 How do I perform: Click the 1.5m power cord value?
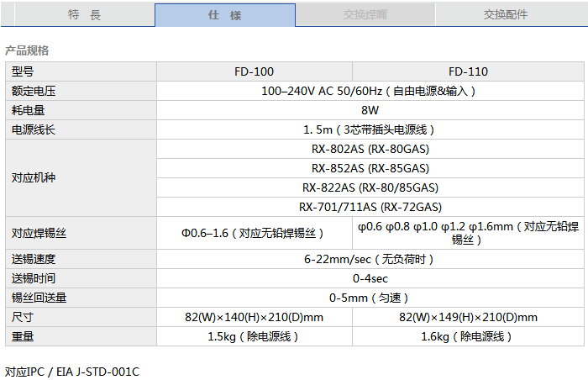pyautogui.click(x=370, y=130)
